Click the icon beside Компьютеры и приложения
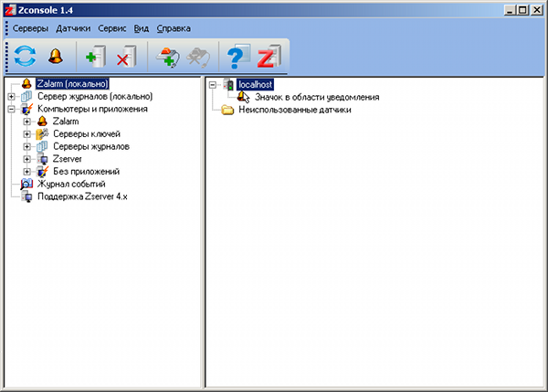 [x=26, y=109]
